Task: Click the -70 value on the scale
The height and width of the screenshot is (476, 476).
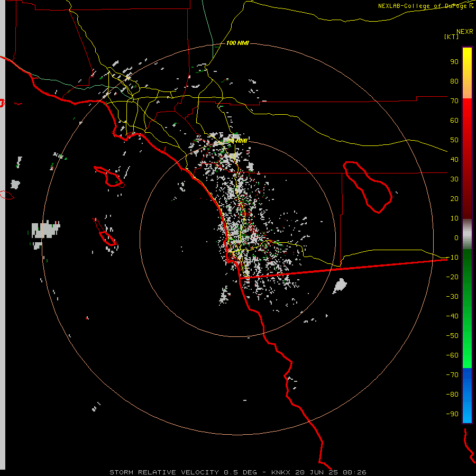Action: (x=452, y=375)
